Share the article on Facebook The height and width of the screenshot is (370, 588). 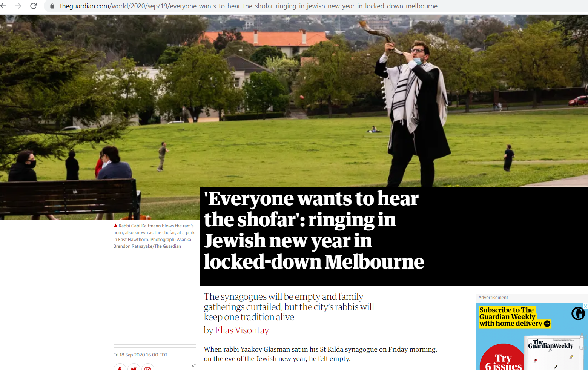click(120, 368)
